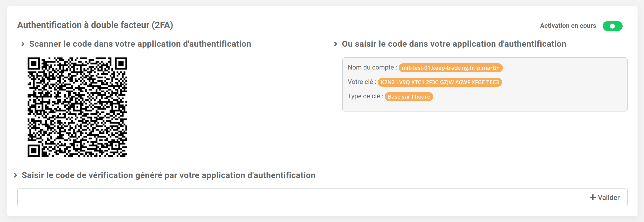This screenshot has height=222, width=644.
Task: Click 'Ou saisir le code dans votre application' heading text
Action: [x=454, y=44]
